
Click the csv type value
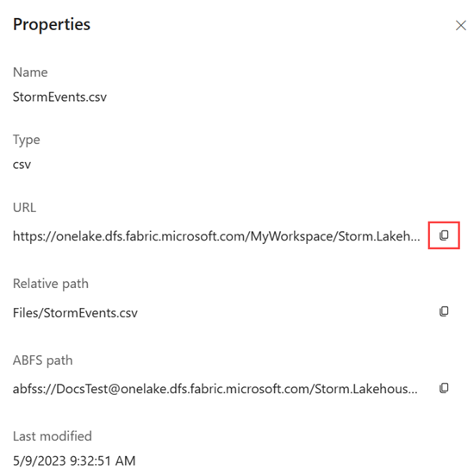(x=22, y=165)
